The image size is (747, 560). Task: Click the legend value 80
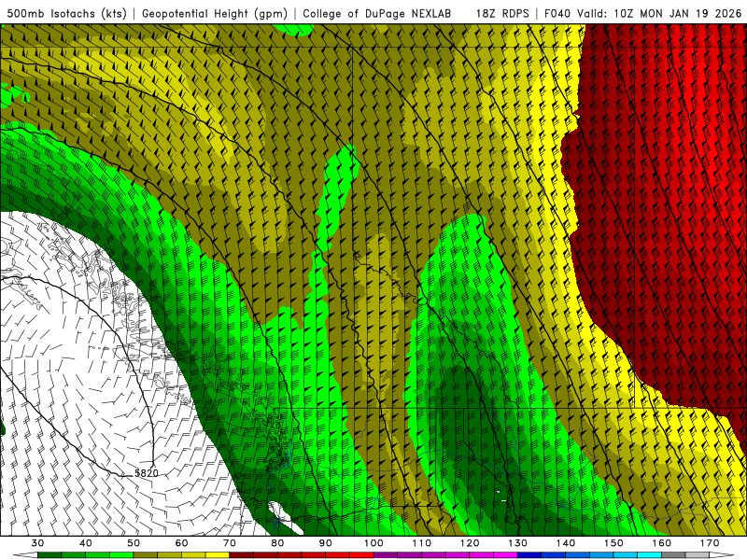tap(277, 543)
